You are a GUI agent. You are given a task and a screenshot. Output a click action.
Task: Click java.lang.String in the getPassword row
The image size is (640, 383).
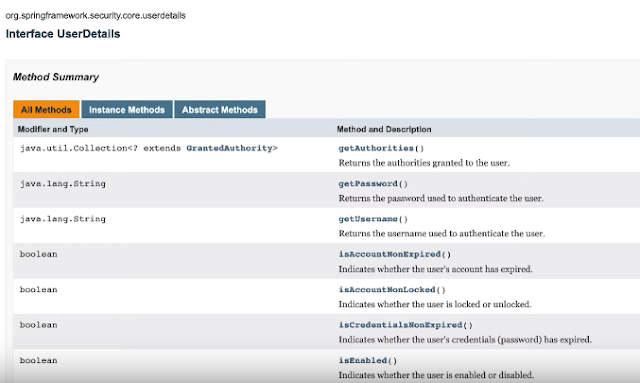(63, 184)
